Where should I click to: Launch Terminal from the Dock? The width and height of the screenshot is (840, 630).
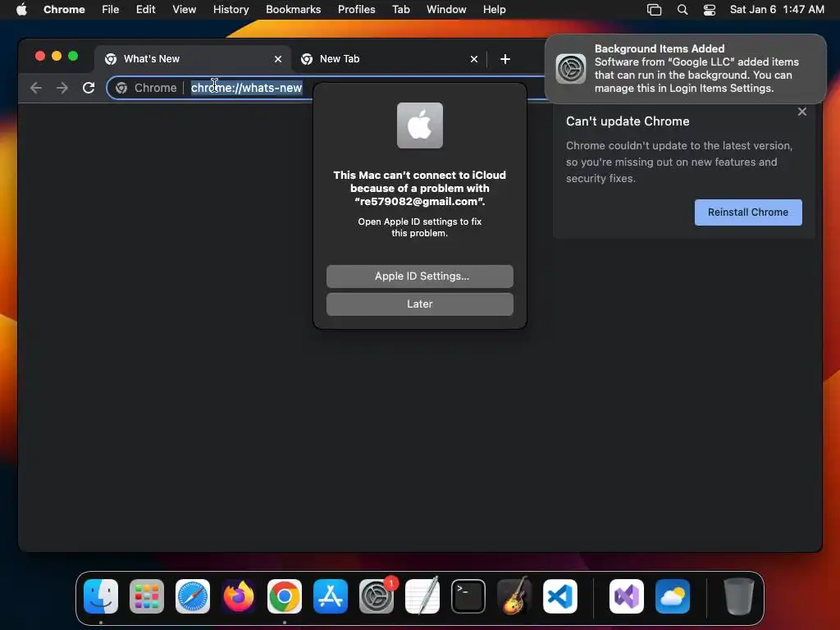[x=468, y=596]
